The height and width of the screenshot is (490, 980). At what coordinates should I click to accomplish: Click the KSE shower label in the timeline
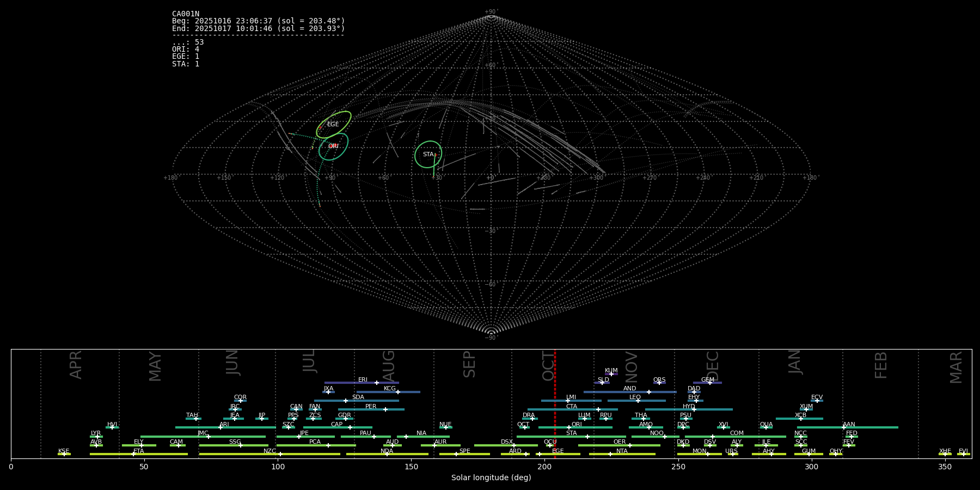tap(64, 451)
